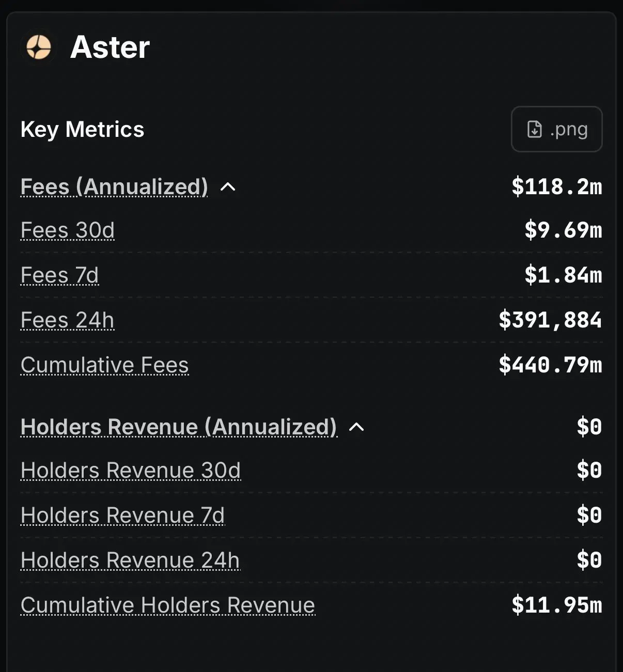This screenshot has width=623, height=672.
Task: Select Holders Revenue 7d label
Action: (123, 515)
